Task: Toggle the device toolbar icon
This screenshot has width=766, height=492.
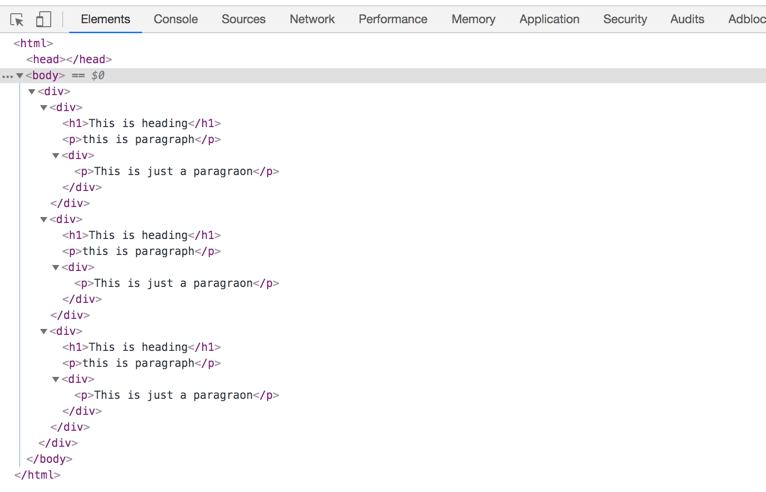Action: (43, 20)
